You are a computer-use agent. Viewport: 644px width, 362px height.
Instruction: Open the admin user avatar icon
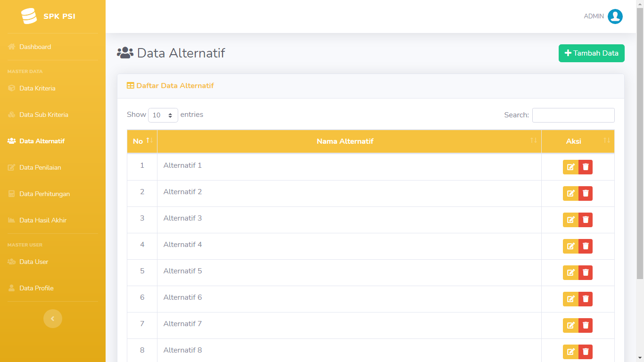click(615, 16)
